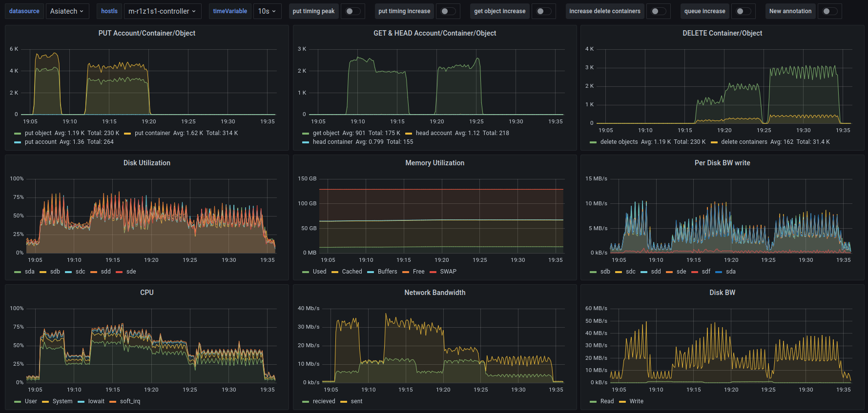This screenshot has width=868, height=413.
Task: Select the sdf legend entry in Per Disk BW write
Action: tap(706, 272)
